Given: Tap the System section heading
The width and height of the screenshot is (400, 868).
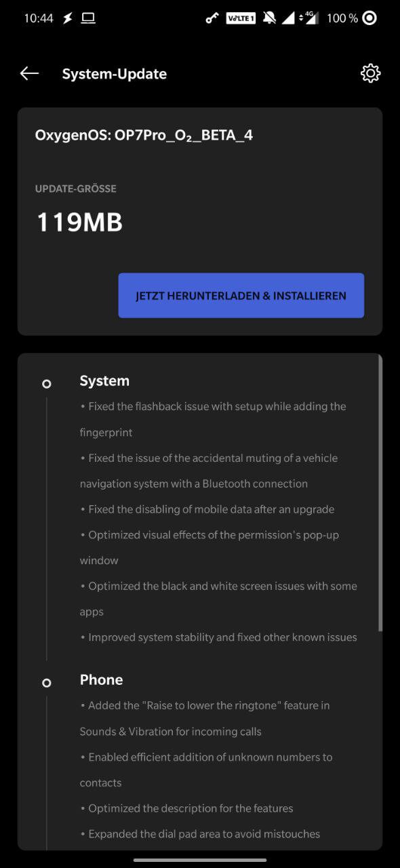Looking at the screenshot, I should click(x=104, y=381).
